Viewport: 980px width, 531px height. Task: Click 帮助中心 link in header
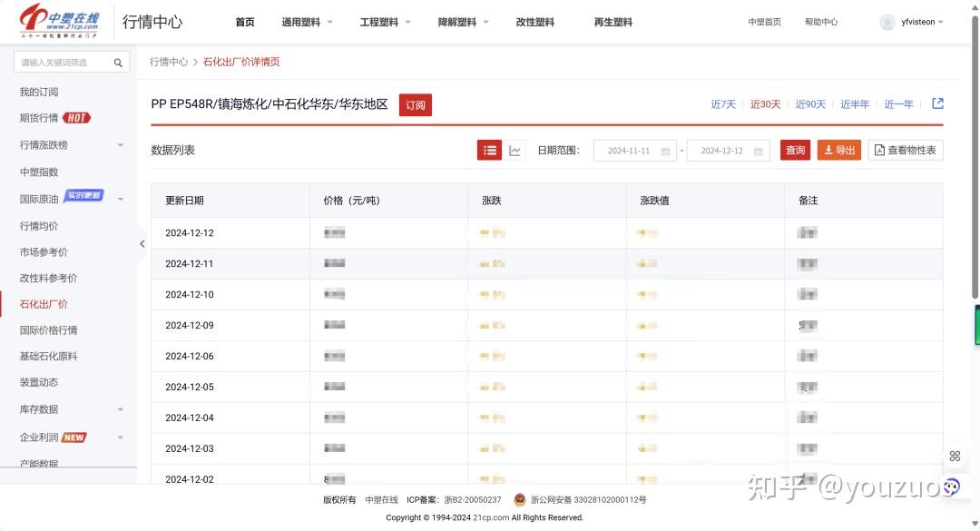coord(821,22)
